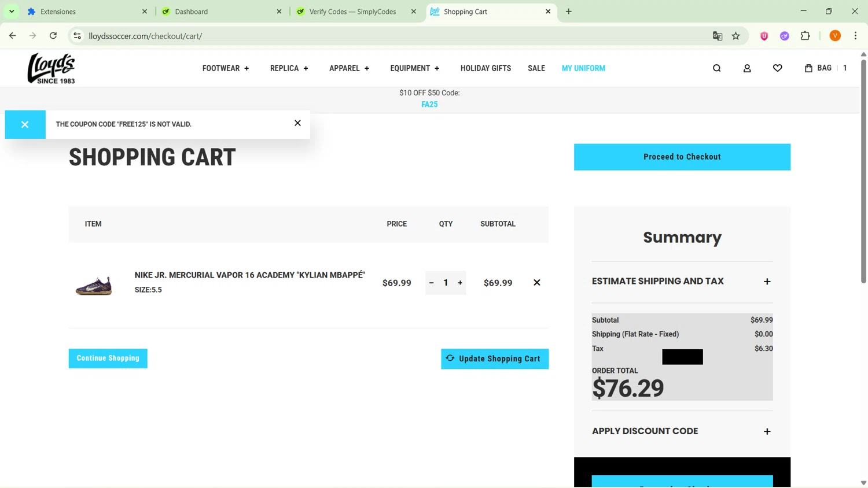
Task: Open the wishlist heart icon
Action: 777,68
